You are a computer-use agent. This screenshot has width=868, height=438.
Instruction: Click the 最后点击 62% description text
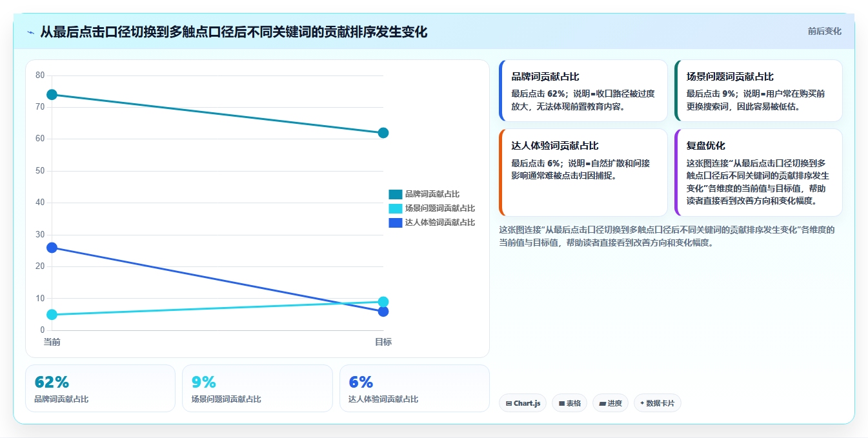point(583,100)
